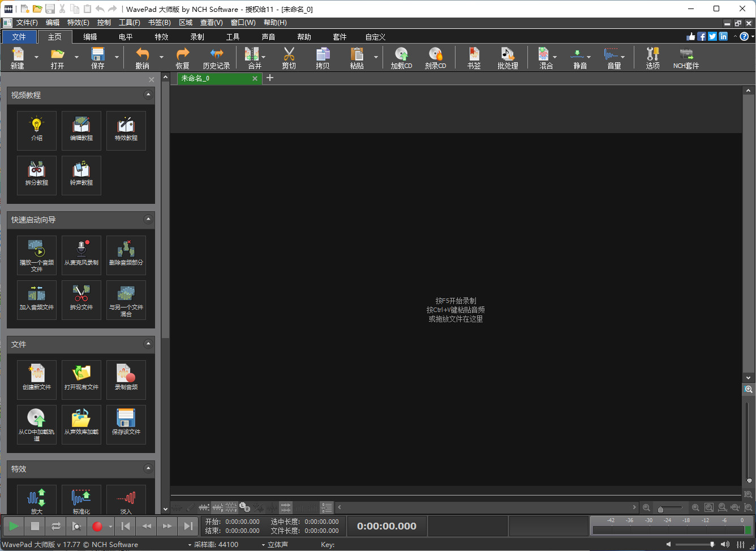Screen dimensions: 756x551
Task: Click the LinkedIn share icon
Action: pyautogui.click(x=723, y=36)
